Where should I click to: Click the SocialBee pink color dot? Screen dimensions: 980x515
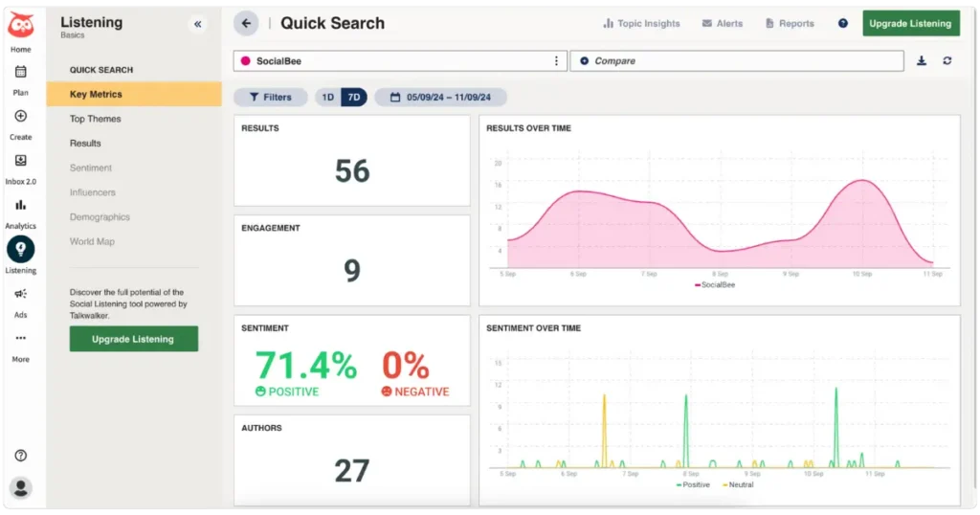[246, 61]
